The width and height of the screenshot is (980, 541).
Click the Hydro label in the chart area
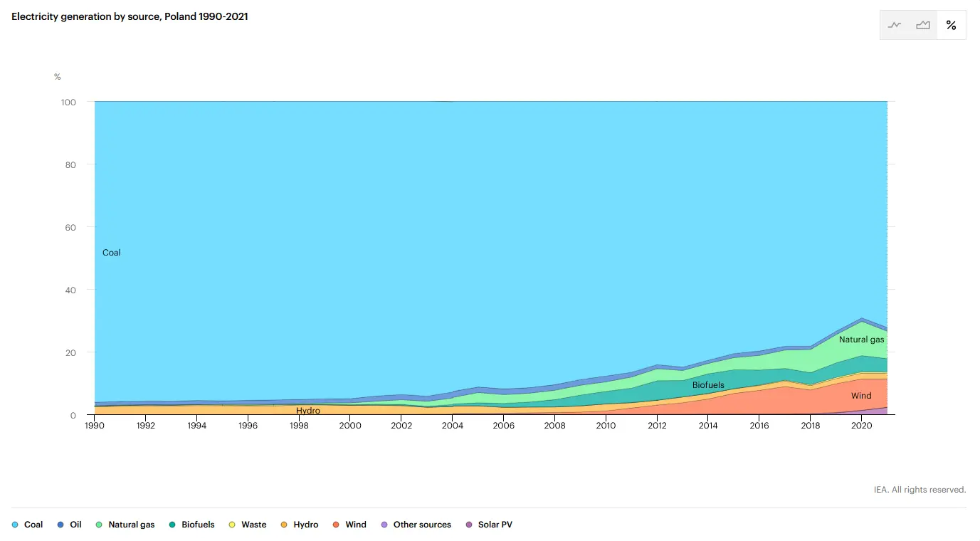pos(308,411)
